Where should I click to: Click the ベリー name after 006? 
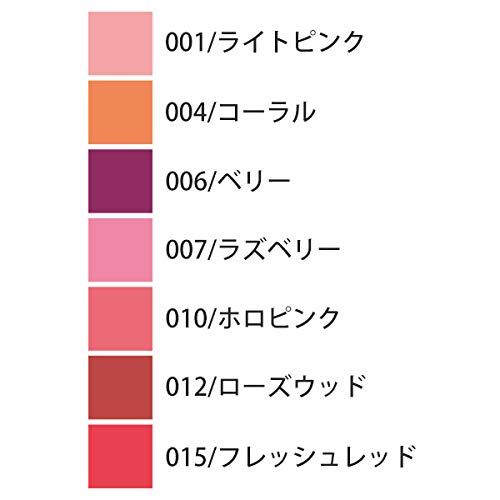(254, 181)
